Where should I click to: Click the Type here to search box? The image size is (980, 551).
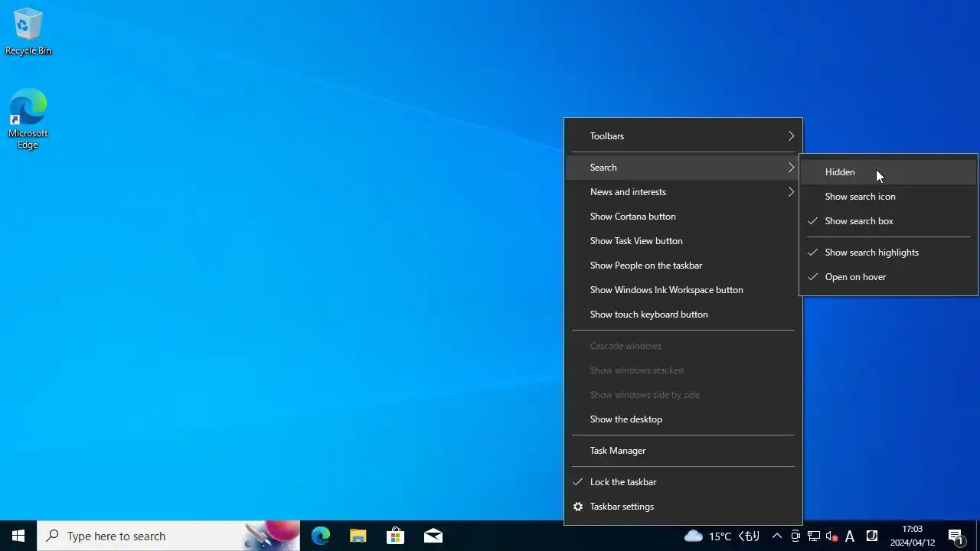coord(168,536)
